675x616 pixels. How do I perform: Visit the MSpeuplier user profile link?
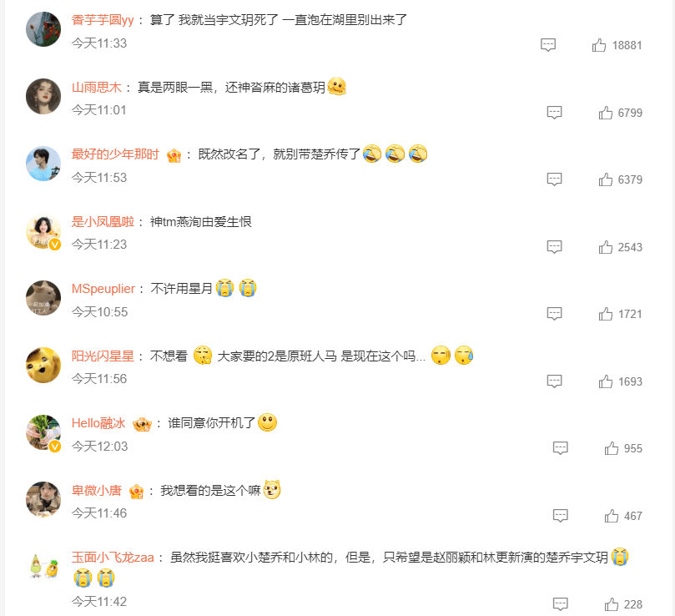(x=103, y=289)
